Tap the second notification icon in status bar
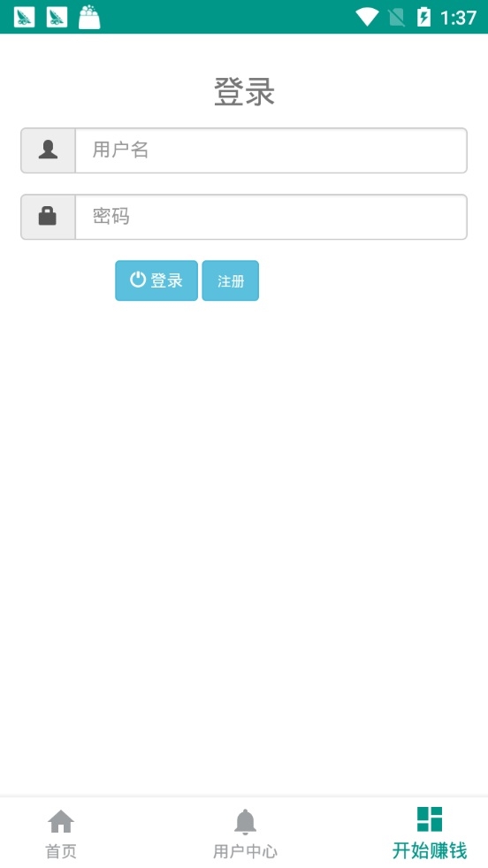This screenshot has width=488, height=868. (x=57, y=17)
